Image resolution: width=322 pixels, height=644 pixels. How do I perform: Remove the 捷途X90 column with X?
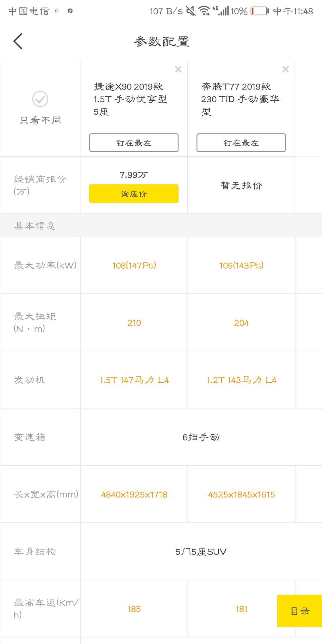point(178,69)
